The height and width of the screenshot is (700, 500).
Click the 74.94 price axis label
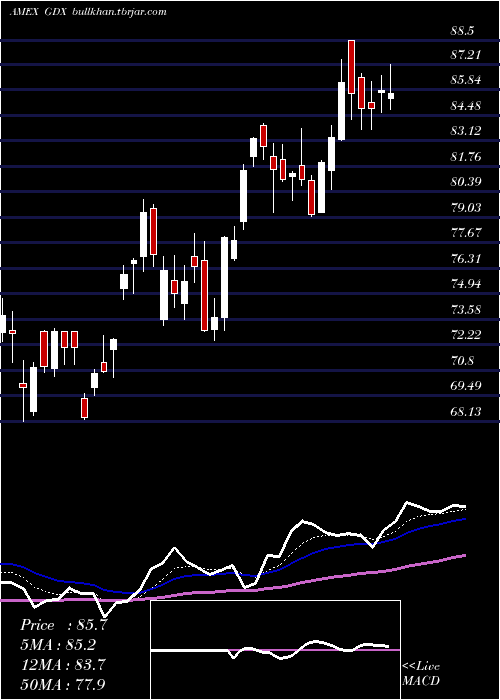(x=466, y=283)
